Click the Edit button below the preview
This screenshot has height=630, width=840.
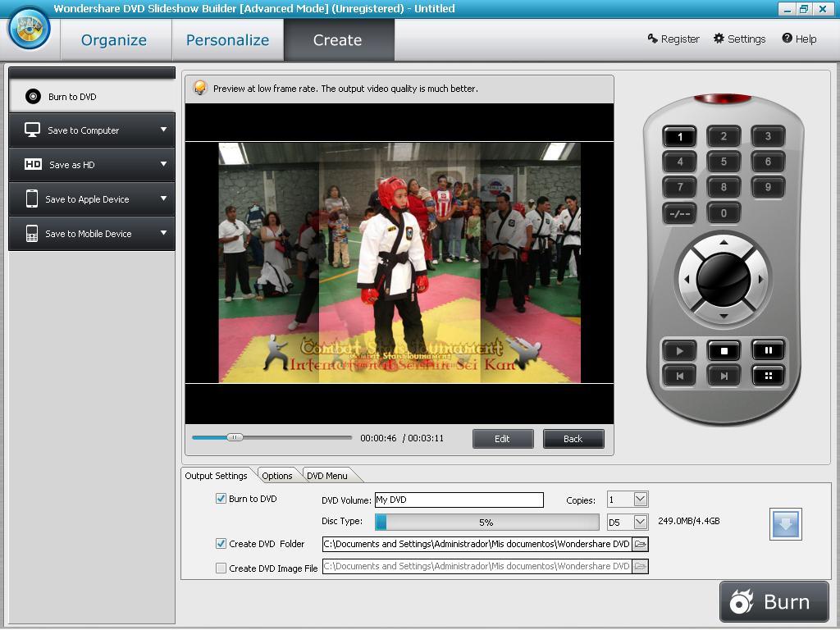(x=502, y=438)
